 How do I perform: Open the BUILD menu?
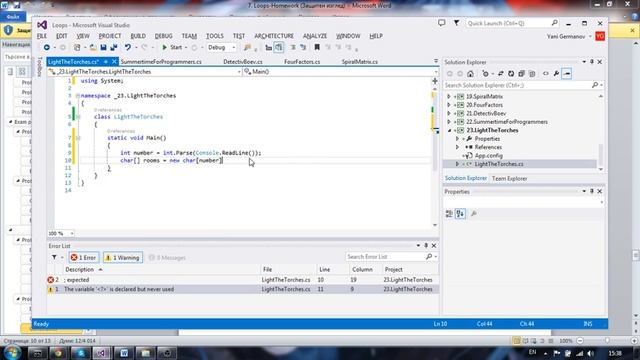point(138,36)
